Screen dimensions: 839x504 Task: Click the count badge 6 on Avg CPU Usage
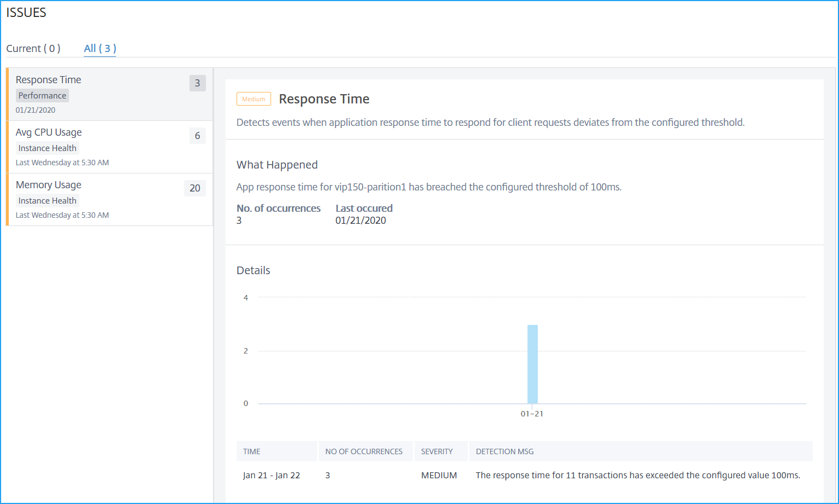[198, 136]
